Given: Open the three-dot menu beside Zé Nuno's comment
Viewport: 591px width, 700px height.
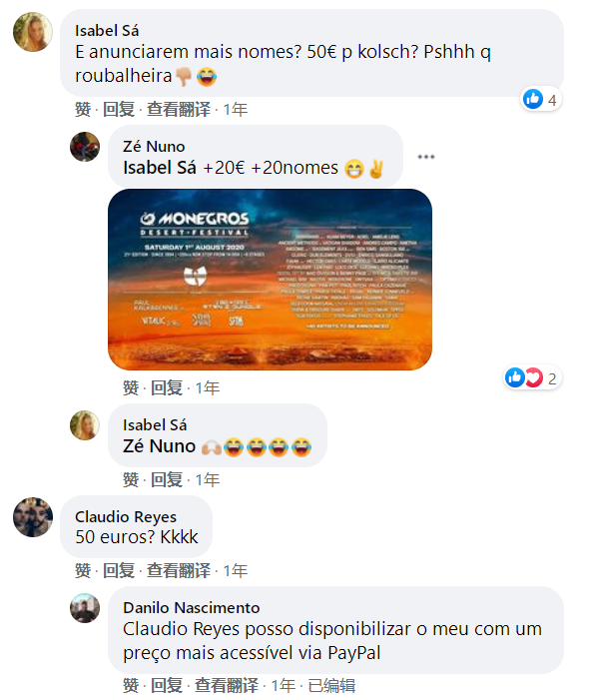Looking at the screenshot, I should pos(426,157).
